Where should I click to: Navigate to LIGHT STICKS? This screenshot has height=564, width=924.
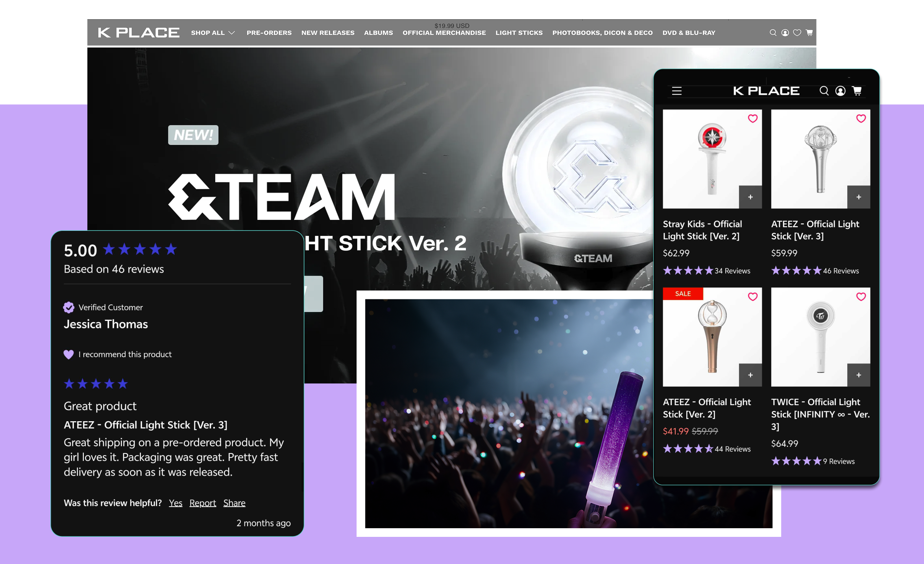point(519,33)
